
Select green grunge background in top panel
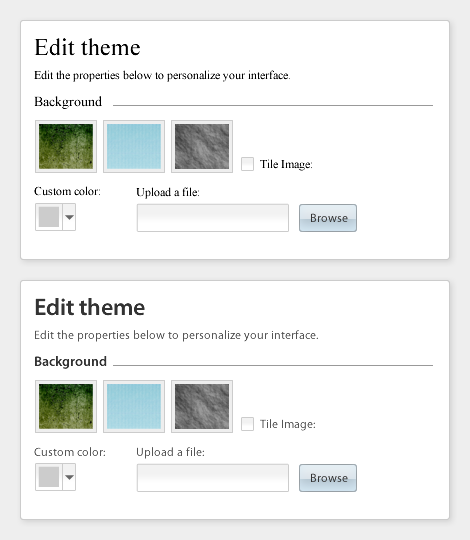click(x=66, y=146)
